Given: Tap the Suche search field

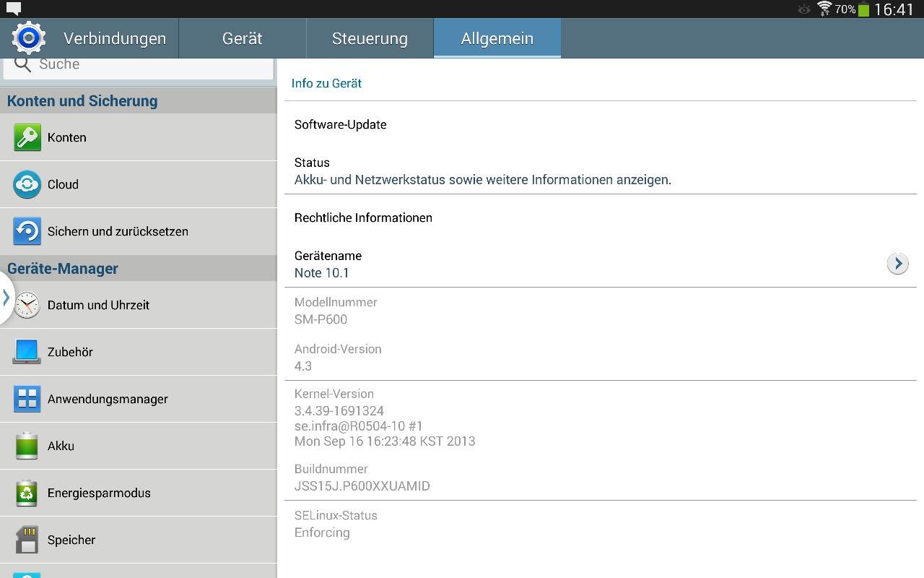Looking at the screenshot, I should click(139, 66).
